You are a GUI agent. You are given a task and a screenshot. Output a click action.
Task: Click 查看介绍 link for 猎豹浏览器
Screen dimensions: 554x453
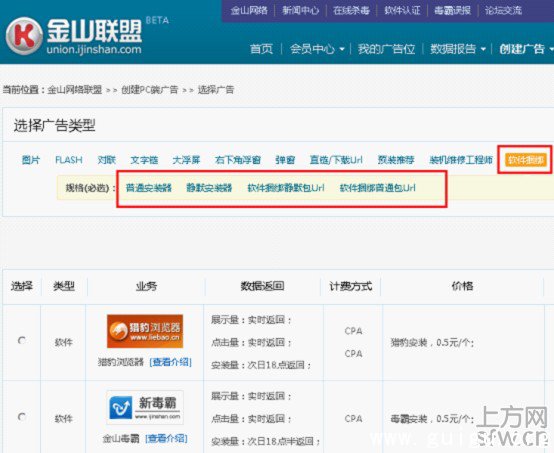click(x=171, y=362)
